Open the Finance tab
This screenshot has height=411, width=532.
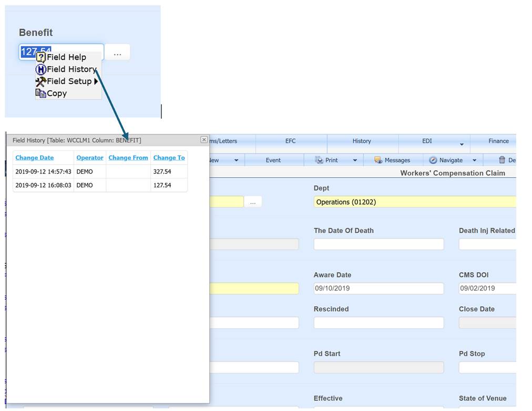click(497, 141)
